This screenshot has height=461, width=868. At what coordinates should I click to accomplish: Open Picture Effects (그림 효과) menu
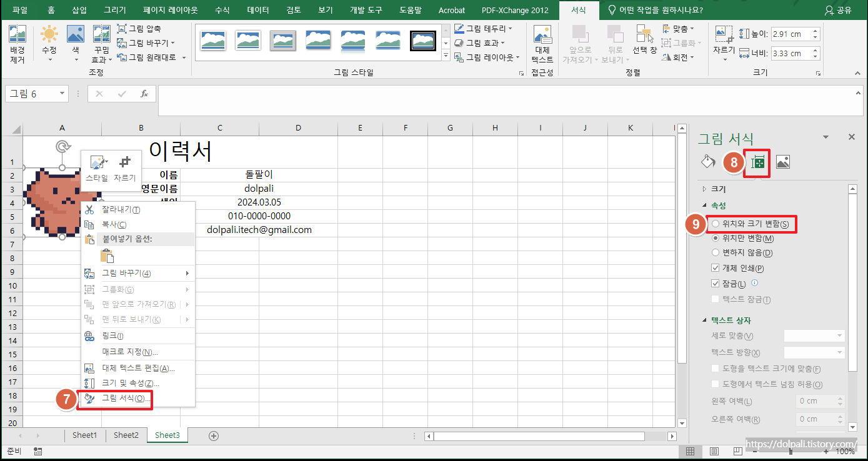479,43
